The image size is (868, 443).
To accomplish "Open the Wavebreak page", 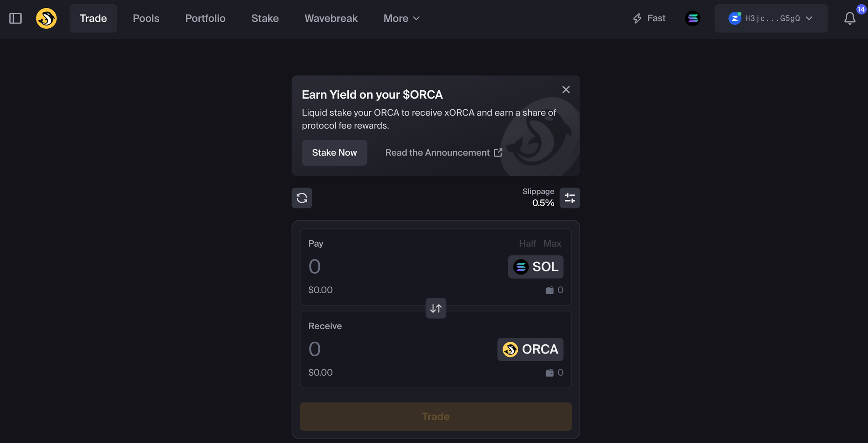I will click(331, 18).
